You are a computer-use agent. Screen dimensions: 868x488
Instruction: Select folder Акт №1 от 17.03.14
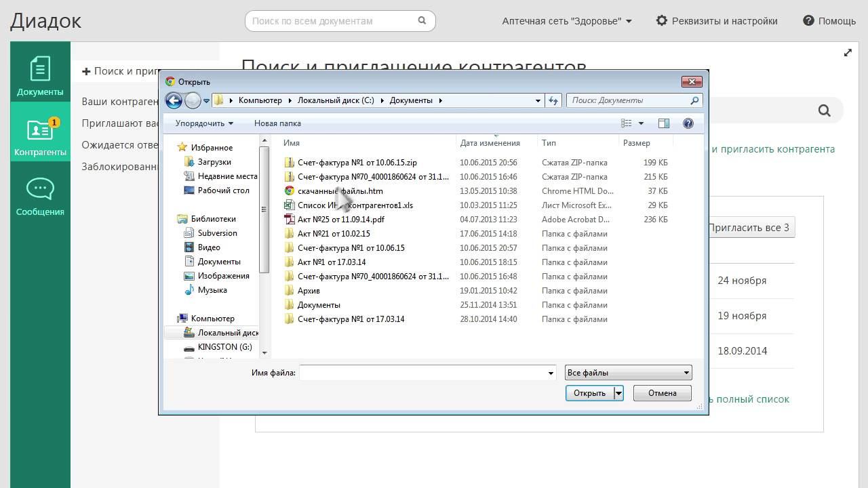click(325, 262)
